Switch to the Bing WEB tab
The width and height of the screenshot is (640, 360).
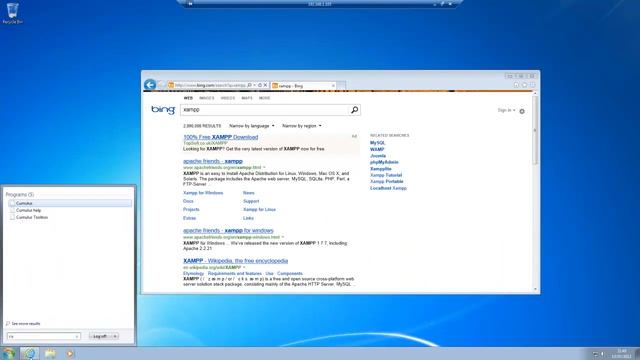tap(188, 98)
